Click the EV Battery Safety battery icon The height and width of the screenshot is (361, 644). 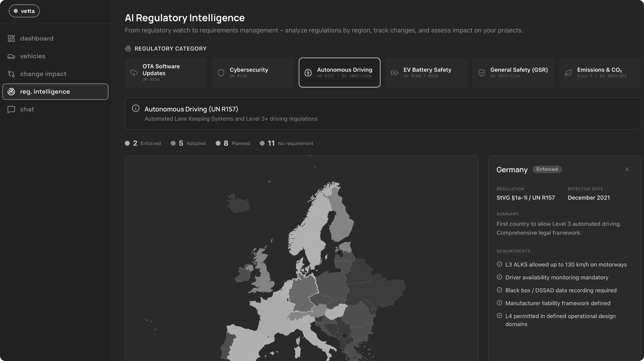coord(394,73)
